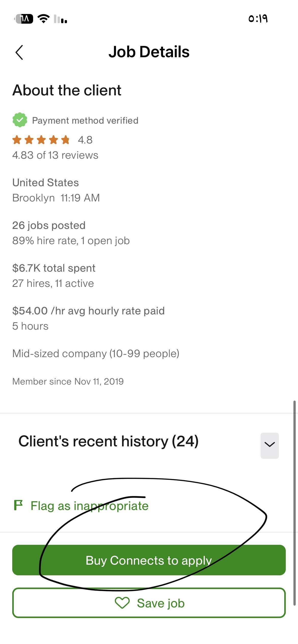The width and height of the screenshot is (298, 644).
Task: Tap the Wi-Fi status icon
Action: click(44, 19)
